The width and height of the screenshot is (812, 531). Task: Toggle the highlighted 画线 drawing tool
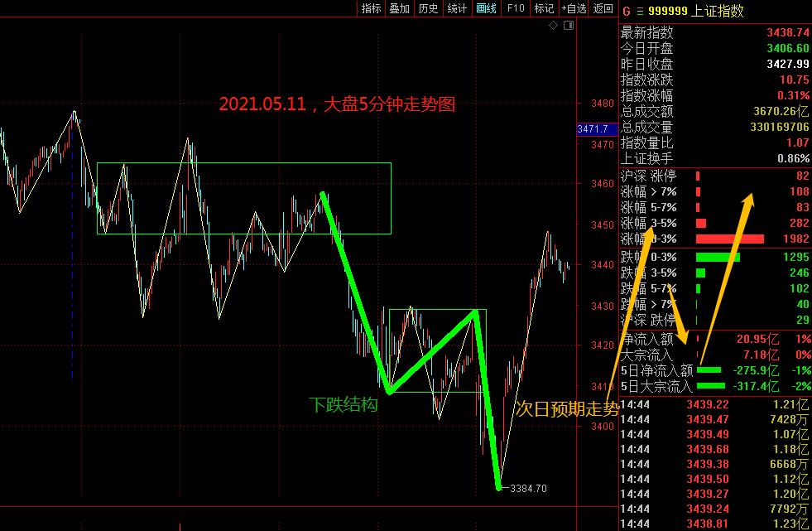pos(486,8)
